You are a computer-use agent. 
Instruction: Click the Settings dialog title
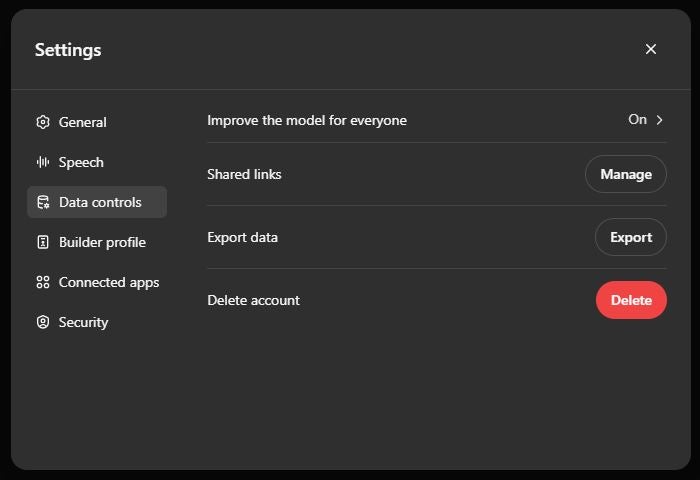[68, 50]
